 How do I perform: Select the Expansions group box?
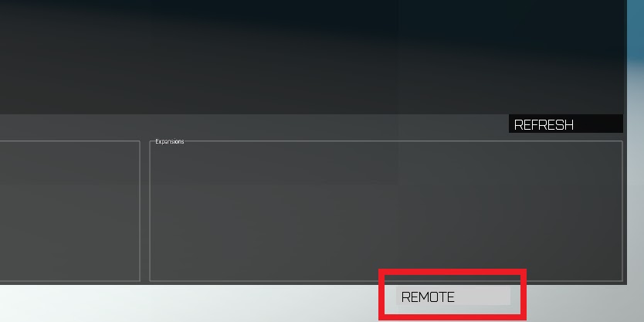(386, 211)
